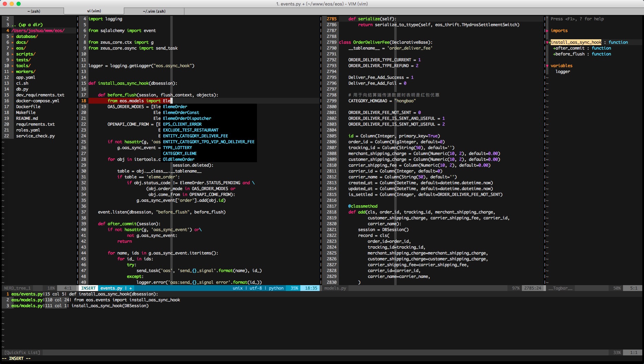Open Makefile in the file tree
The width and height of the screenshot is (644, 364).
[25, 113]
